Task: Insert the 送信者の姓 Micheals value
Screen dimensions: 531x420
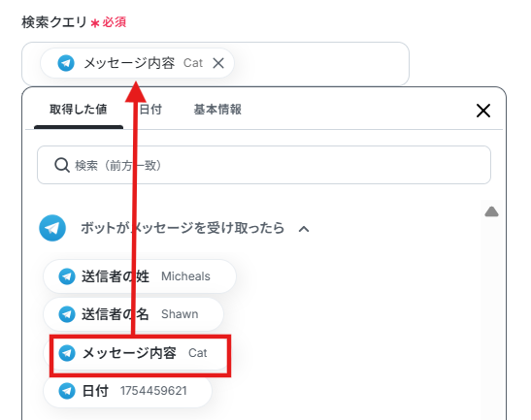Action: pos(140,276)
